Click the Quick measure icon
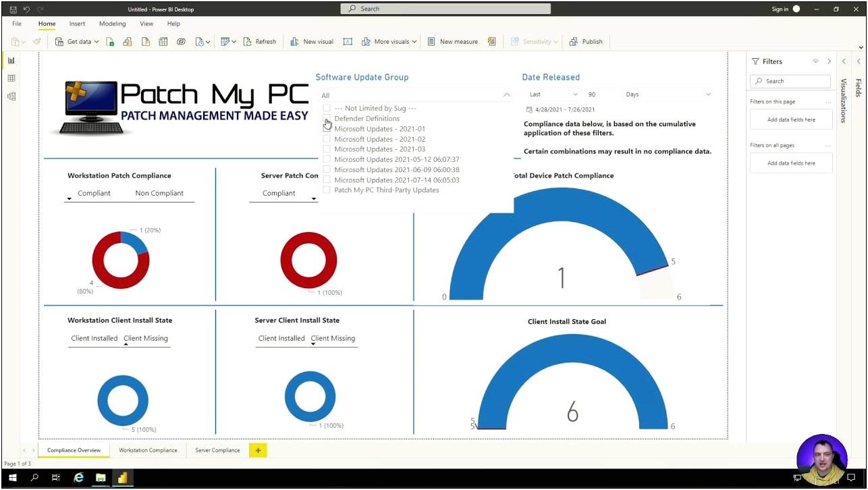 tap(491, 42)
